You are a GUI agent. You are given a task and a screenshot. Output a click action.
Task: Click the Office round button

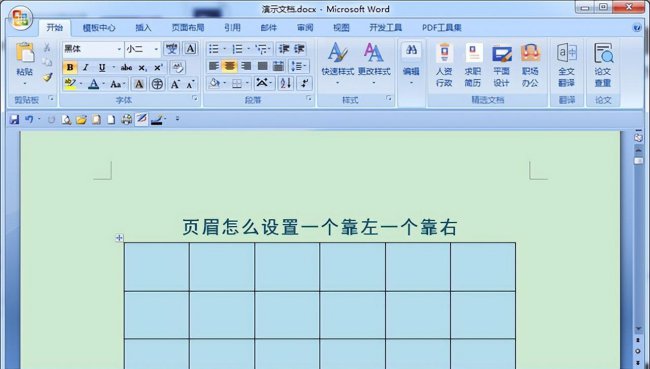tap(20, 18)
